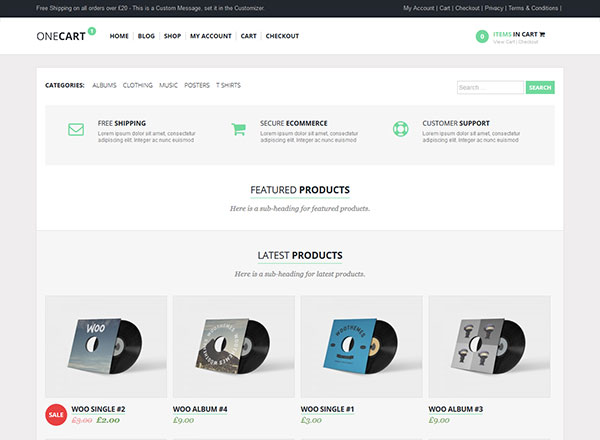
Task: Select the Albums category
Action: tap(104, 85)
